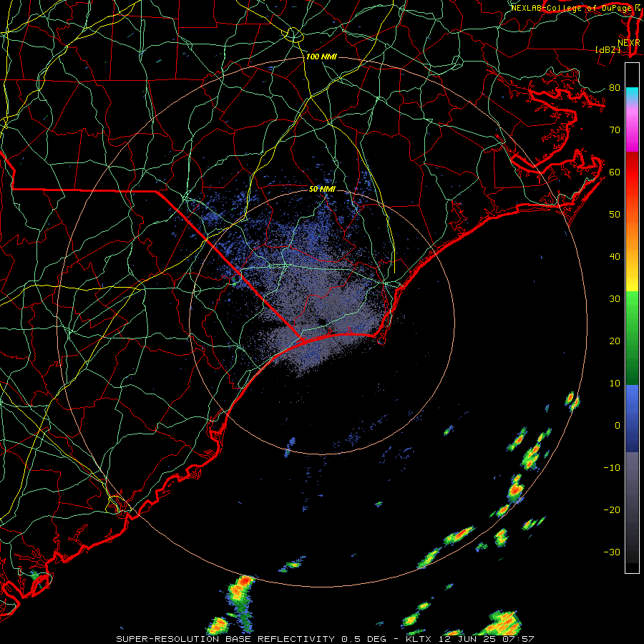This screenshot has height=644, width=644.
Task: Click the "50 NMI" range ring label
Action: click(x=323, y=189)
